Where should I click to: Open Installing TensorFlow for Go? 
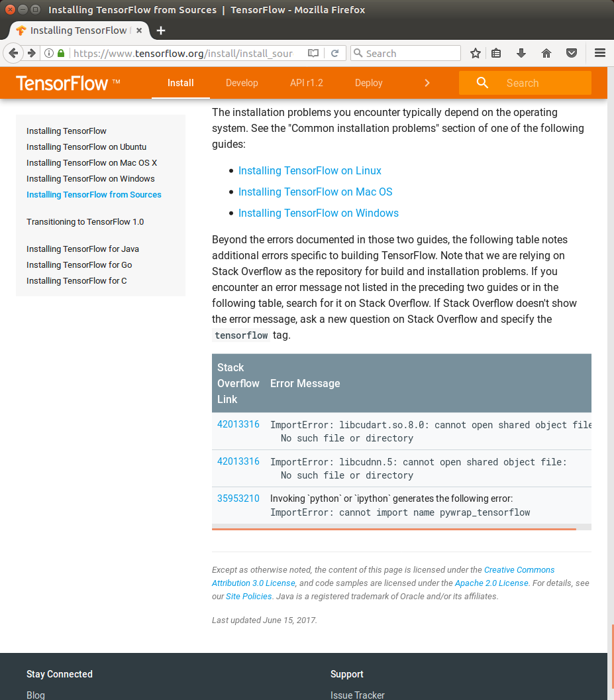[79, 264]
